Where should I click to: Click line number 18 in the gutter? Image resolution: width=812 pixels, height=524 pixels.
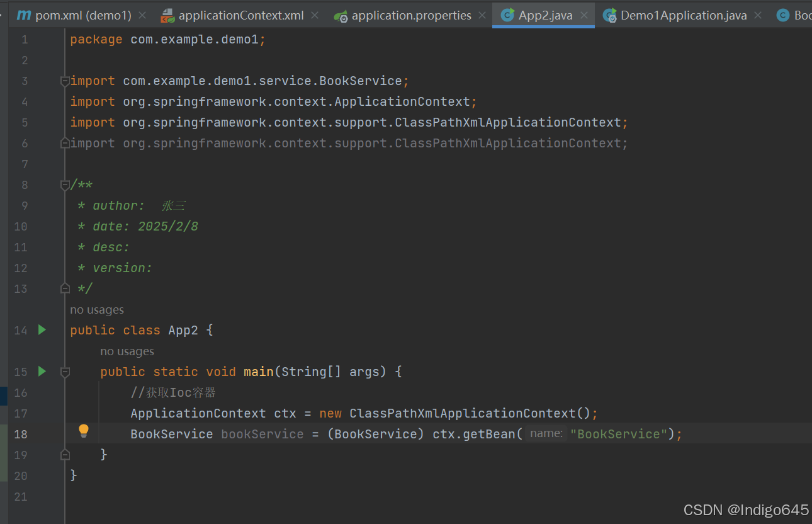tap(21, 434)
